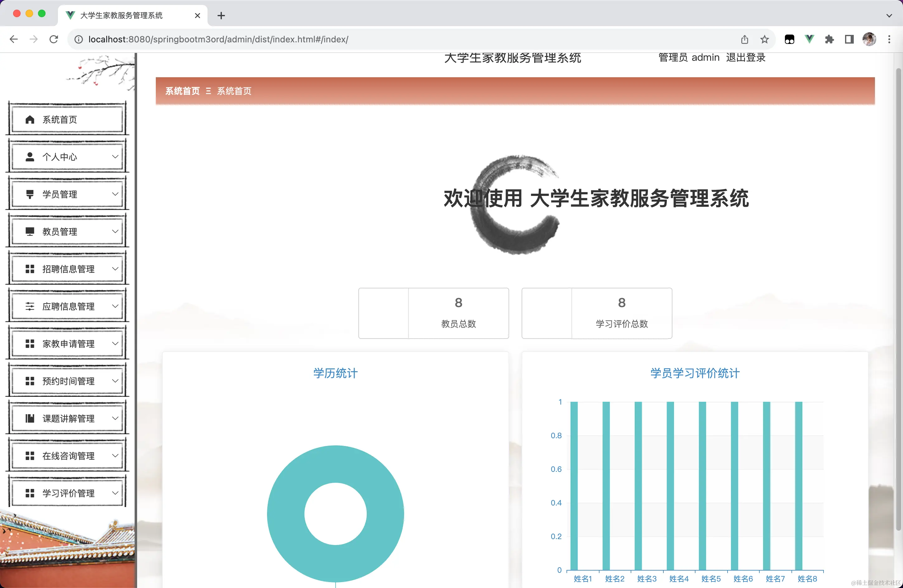Image resolution: width=903 pixels, height=588 pixels.
Task: Click the person icon for 个人中心
Action: click(x=30, y=157)
